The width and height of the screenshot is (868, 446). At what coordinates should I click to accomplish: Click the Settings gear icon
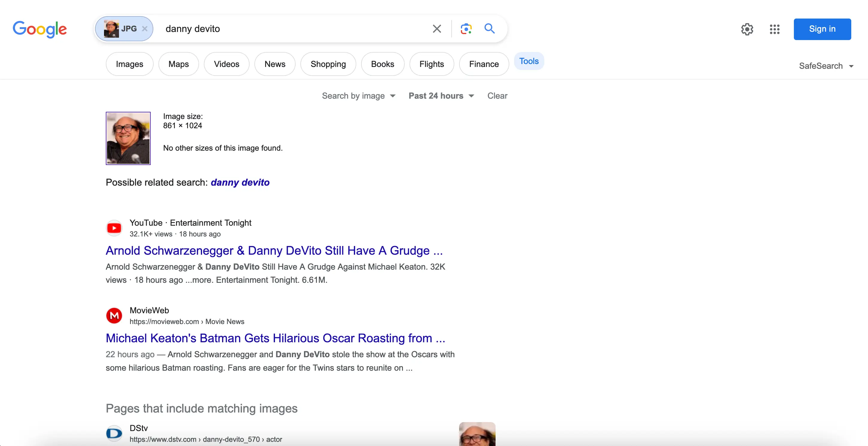pyautogui.click(x=748, y=28)
